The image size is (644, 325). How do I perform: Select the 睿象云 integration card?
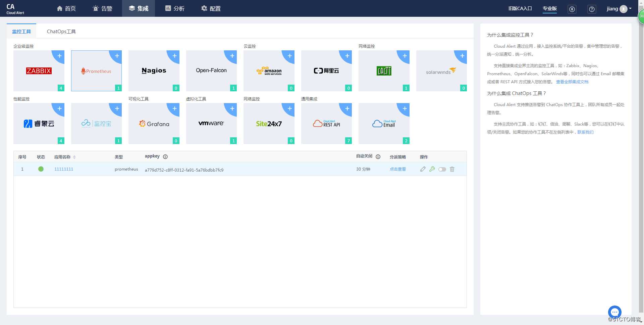39,124
